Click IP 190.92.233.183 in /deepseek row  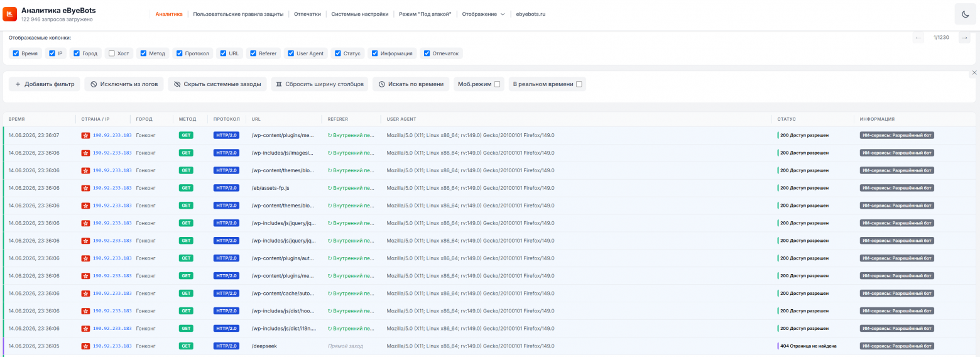point(112,346)
